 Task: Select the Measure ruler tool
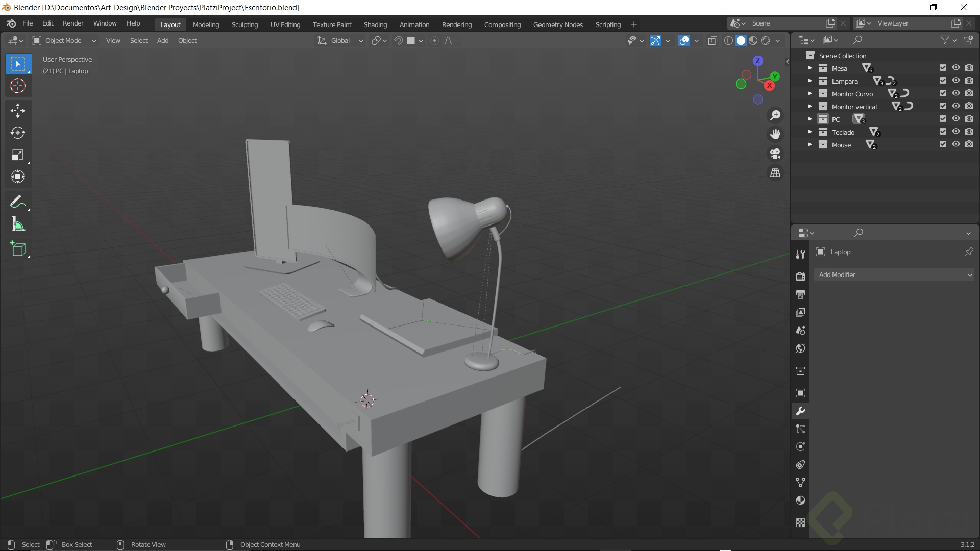point(18,224)
